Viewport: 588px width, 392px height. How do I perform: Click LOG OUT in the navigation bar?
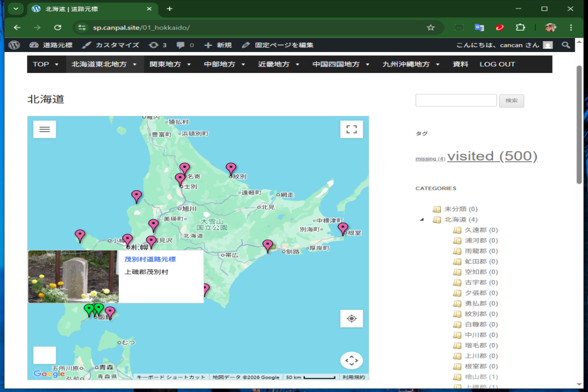[x=497, y=64]
